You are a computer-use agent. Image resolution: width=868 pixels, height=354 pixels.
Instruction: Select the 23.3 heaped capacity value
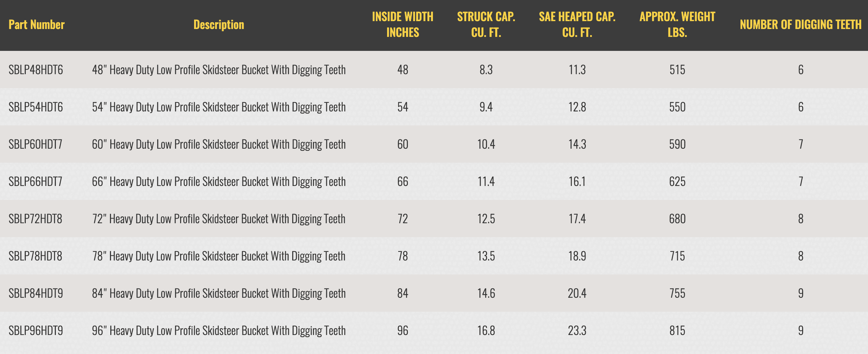[x=577, y=330]
